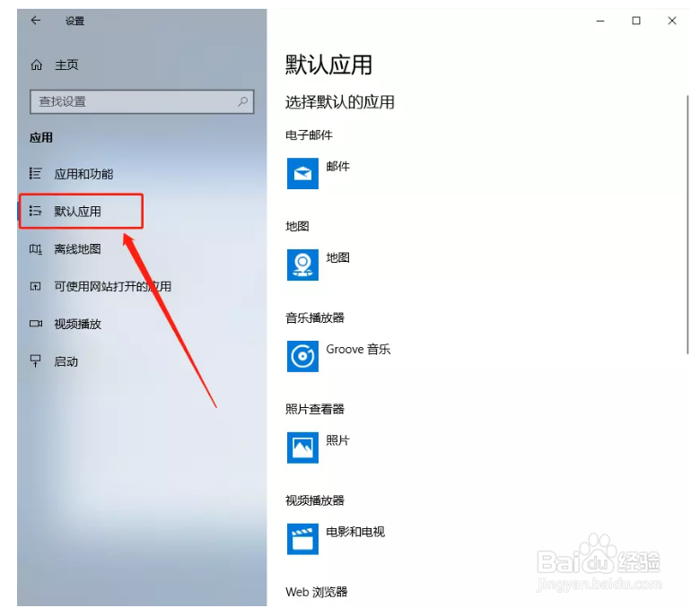Open the 主页 home icon
The image size is (700, 608).
tap(36, 65)
